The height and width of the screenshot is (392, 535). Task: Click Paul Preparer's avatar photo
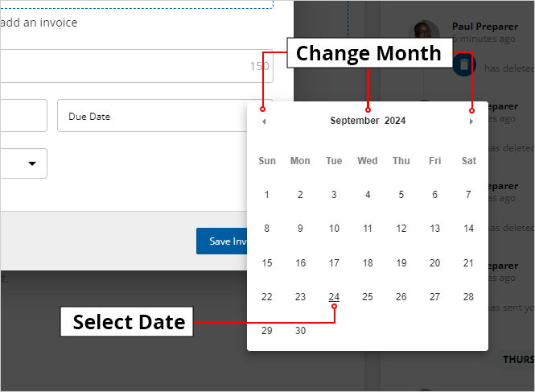point(424,32)
